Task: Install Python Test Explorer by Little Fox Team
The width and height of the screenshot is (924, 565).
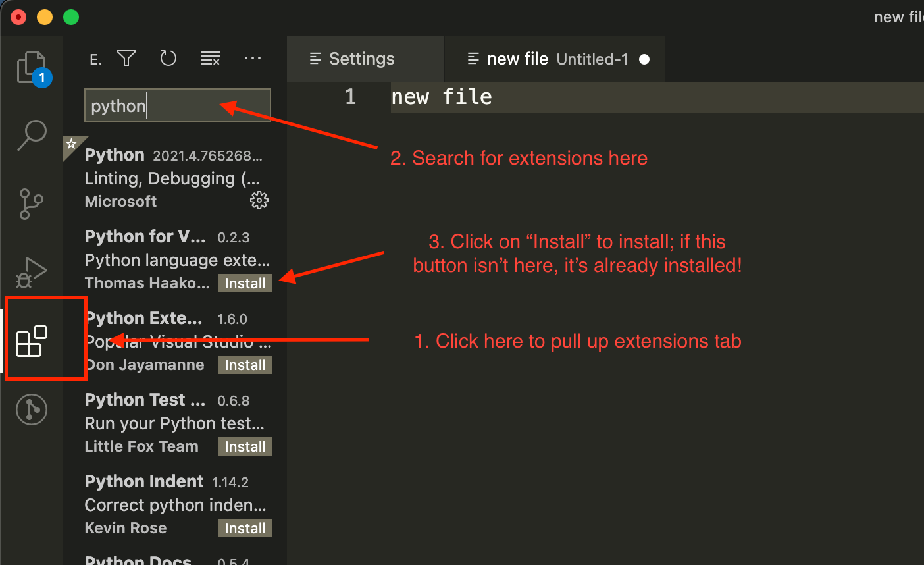Action: click(245, 446)
